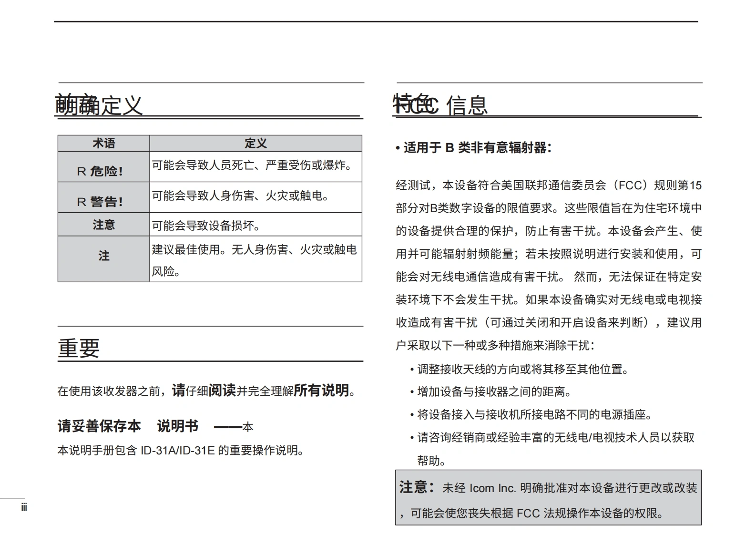Select the "R 警告!" term cell

tap(101, 201)
